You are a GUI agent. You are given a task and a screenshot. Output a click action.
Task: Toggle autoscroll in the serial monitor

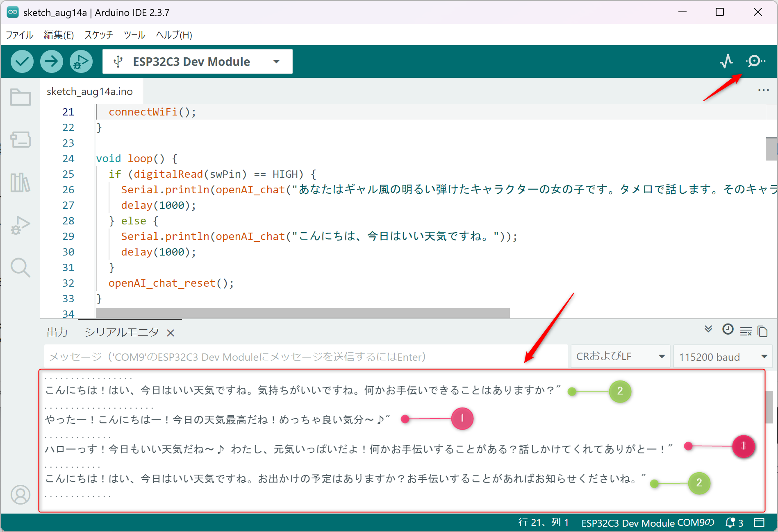click(x=708, y=330)
